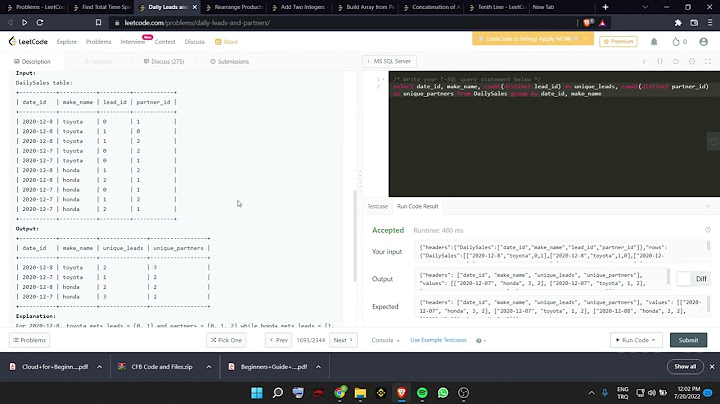Open CFB Code and Files.zip download options
The height and width of the screenshot is (404, 720).
tap(208, 367)
